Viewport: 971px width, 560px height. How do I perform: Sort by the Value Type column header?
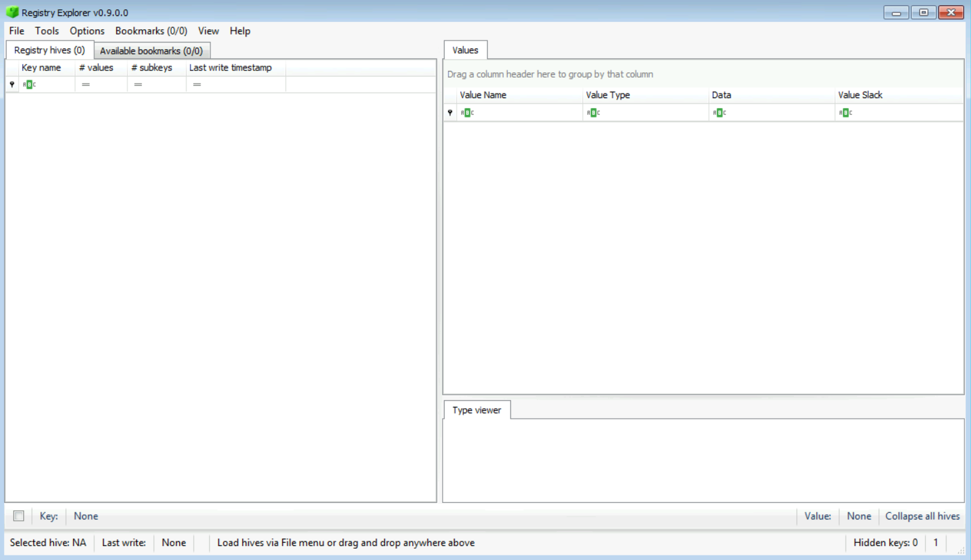click(x=645, y=95)
